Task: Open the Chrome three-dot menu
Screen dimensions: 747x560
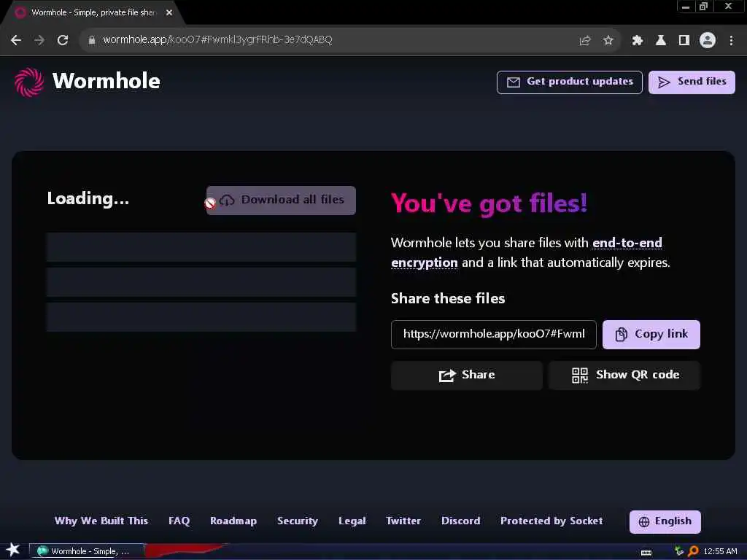Action: point(731,41)
